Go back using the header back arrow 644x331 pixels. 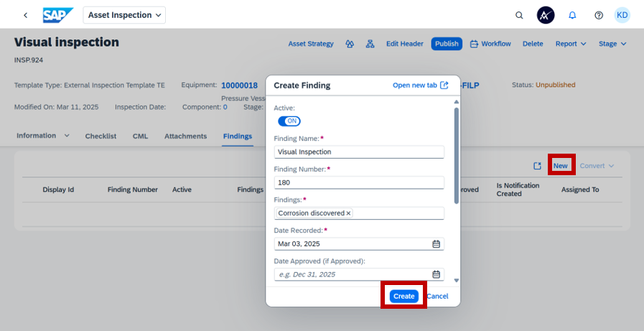25,15
